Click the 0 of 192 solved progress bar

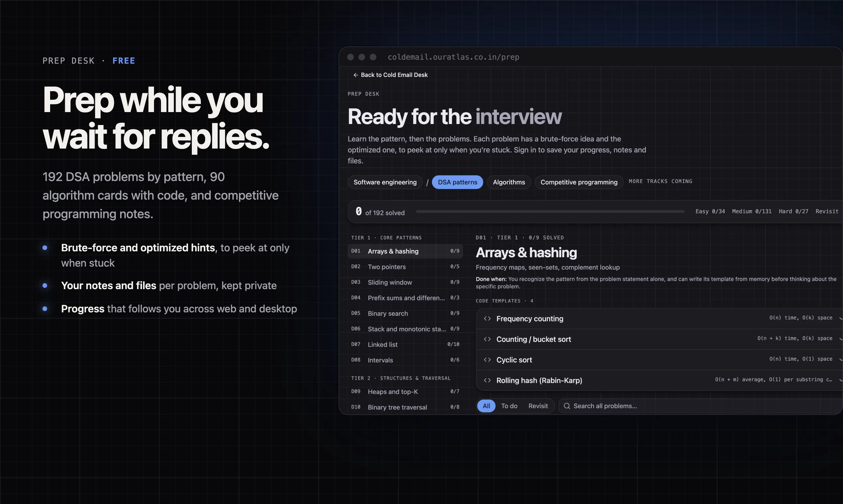click(x=550, y=212)
